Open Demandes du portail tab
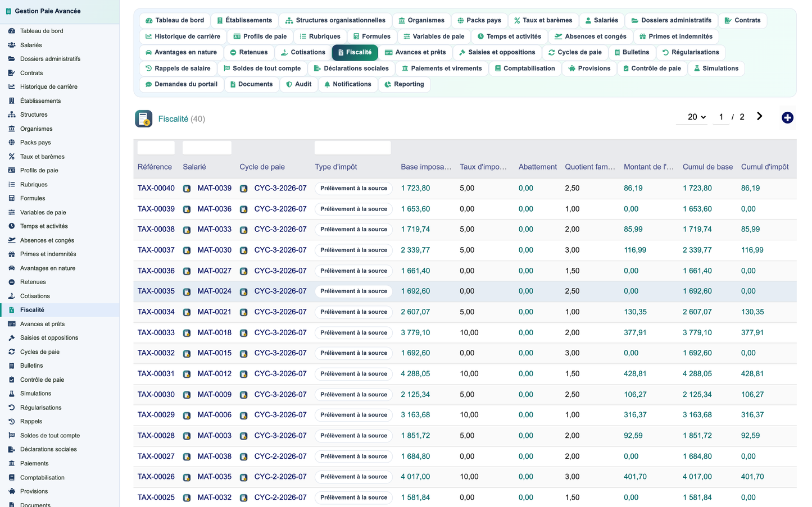The width and height of the screenshot is (812, 507). click(x=181, y=84)
